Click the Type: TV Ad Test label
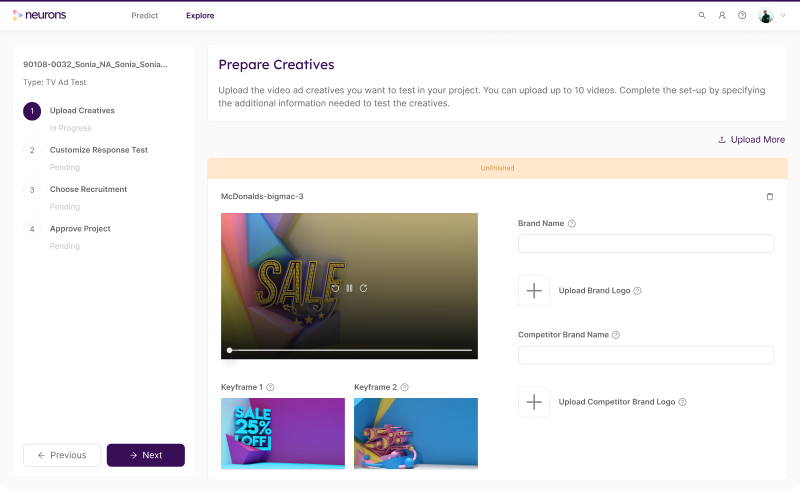Viewport: 800px width, 489px height. pos(55,82)
